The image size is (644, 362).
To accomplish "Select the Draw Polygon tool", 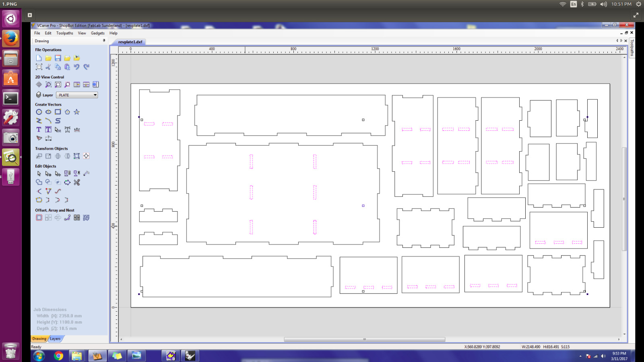I will pos(67,112).
